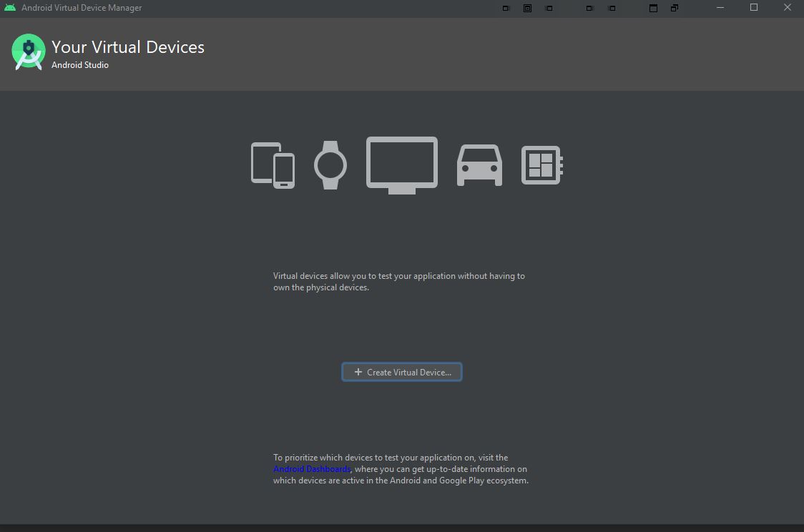
Task: Close the Android Virtual Device Manager window
Action: [x=788, y=8]
